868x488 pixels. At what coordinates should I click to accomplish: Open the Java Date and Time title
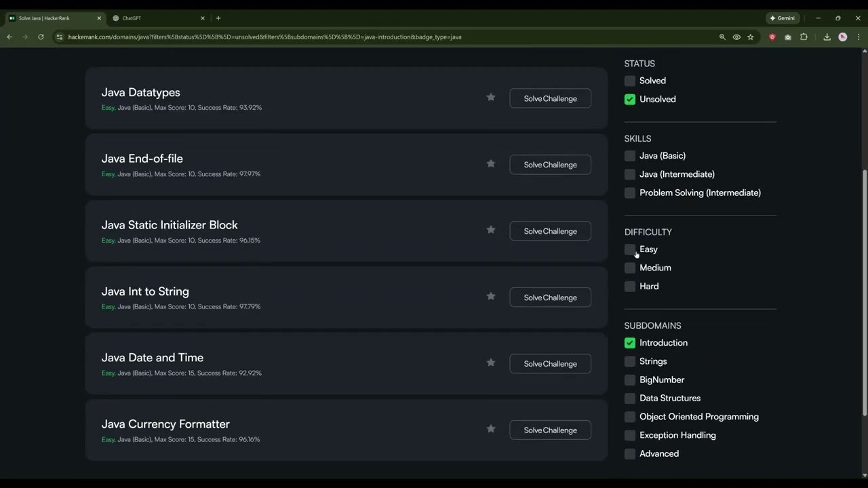tap(153, 358)
